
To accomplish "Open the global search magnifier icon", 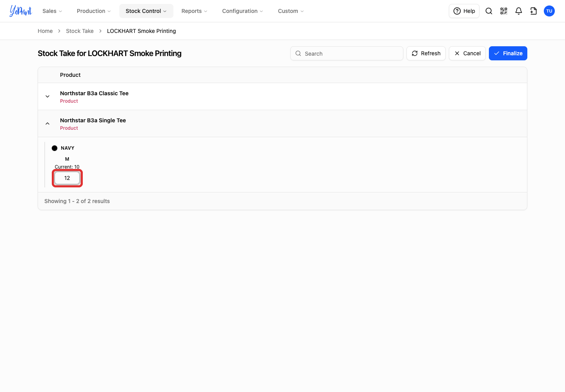I will [489, 11].
